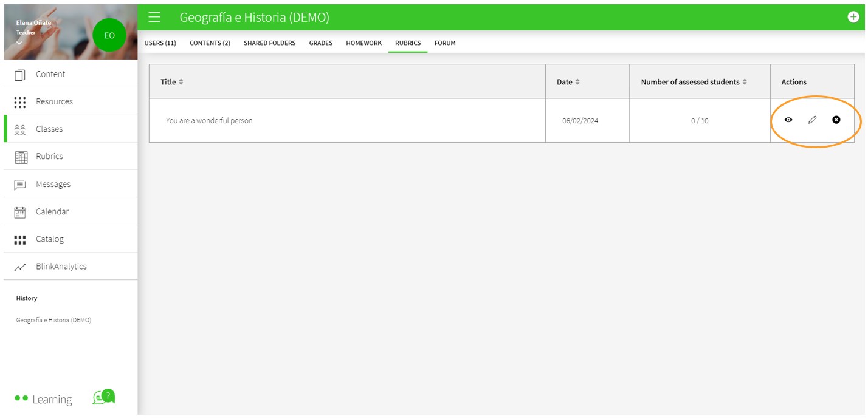This screenshot has width=868, height=419.
Task: Click the Rubrics table icon in sidebar
Action: [21, 157]
